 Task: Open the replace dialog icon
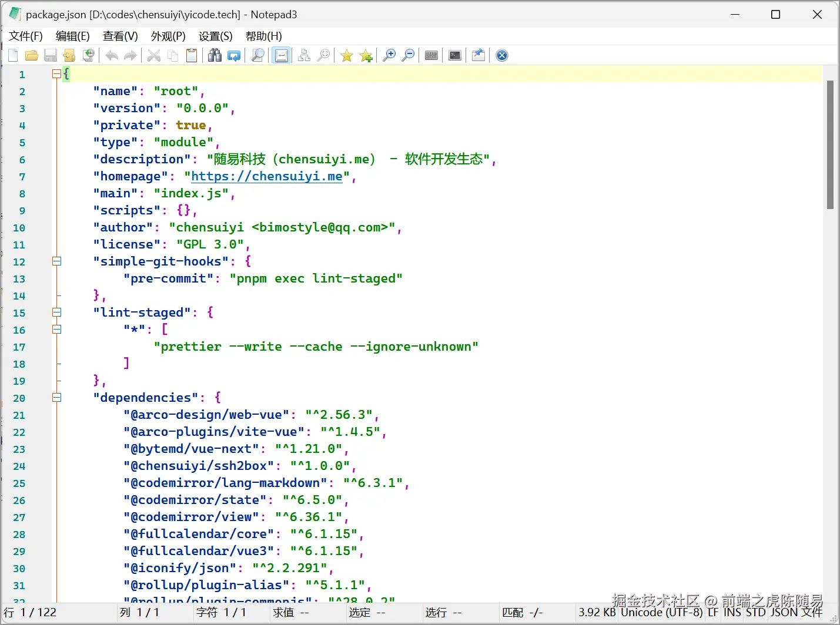pyautogui.click(x=234, y=55)
